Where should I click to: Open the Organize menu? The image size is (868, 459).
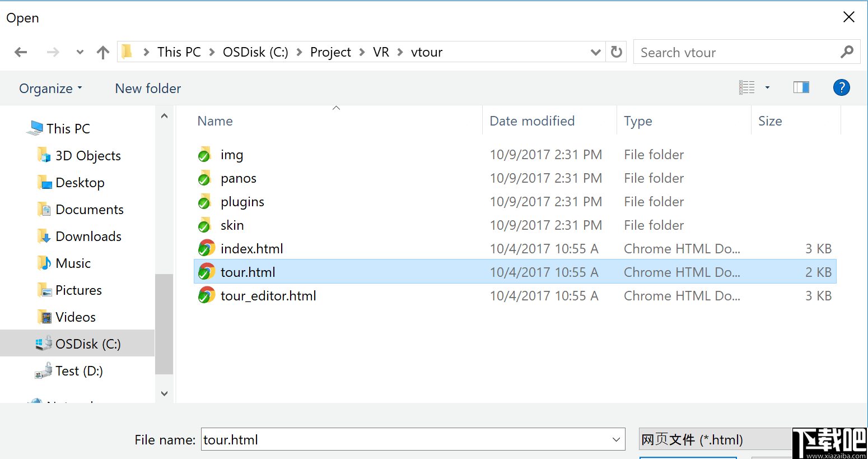point(50,89)
